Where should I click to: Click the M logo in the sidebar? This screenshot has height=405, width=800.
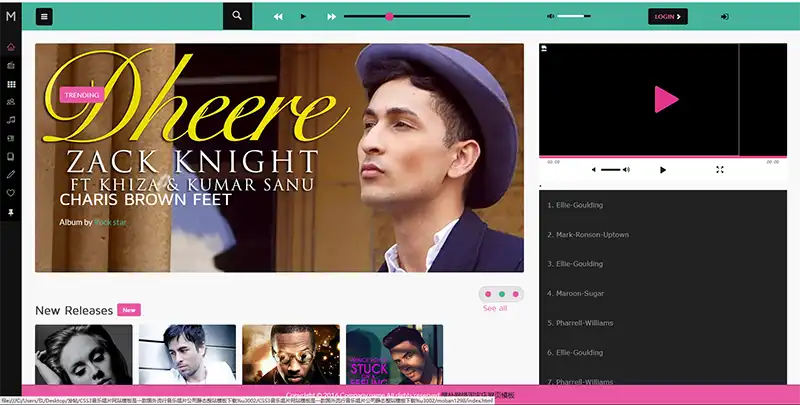(x=11, y=16)
